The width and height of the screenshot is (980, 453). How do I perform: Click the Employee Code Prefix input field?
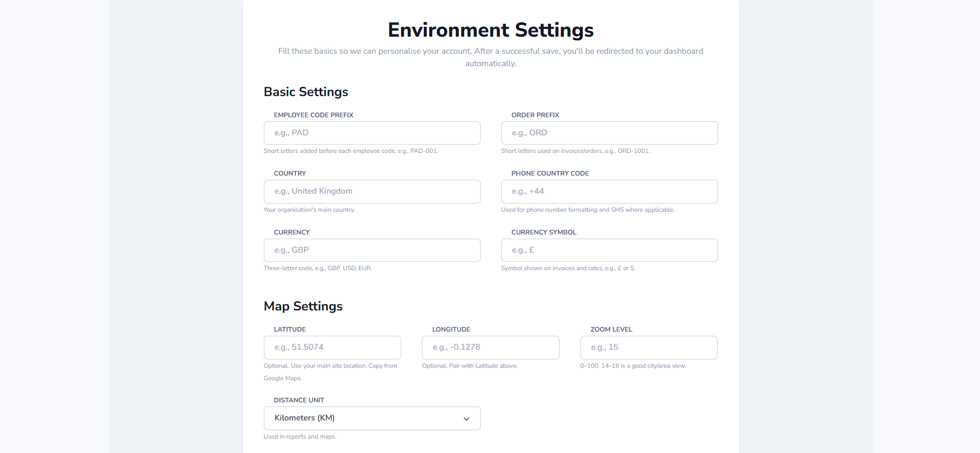372,133
